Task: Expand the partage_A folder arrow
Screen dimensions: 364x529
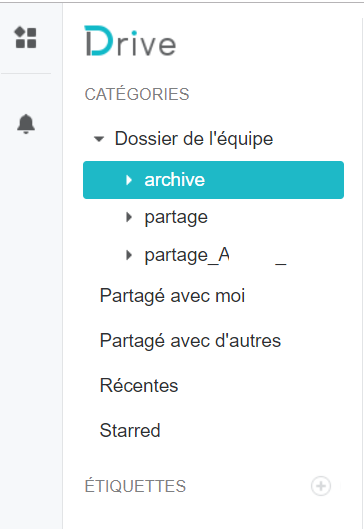Action: (x=129, y=255)
